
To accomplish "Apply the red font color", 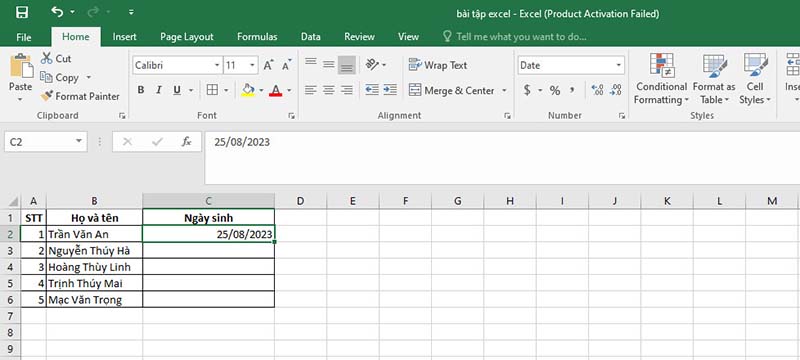I will 276,90.
